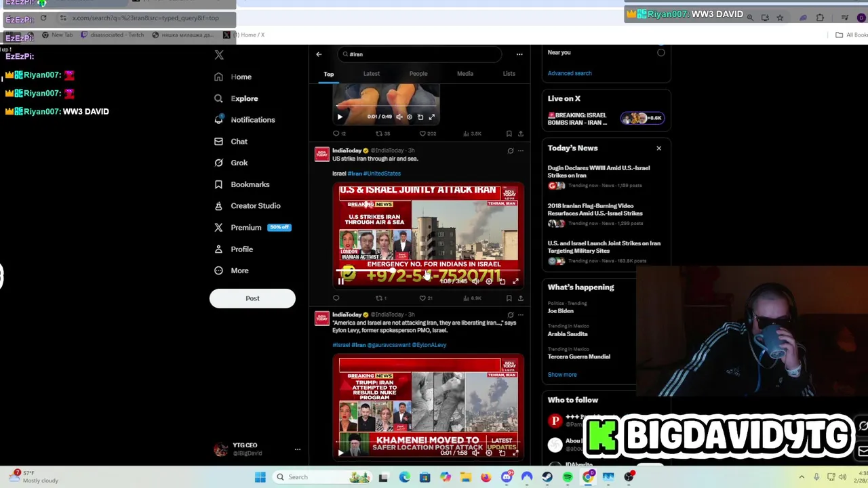Open more options on US strike post
Viewport: 868px width, 488px height.
(520, 150)
